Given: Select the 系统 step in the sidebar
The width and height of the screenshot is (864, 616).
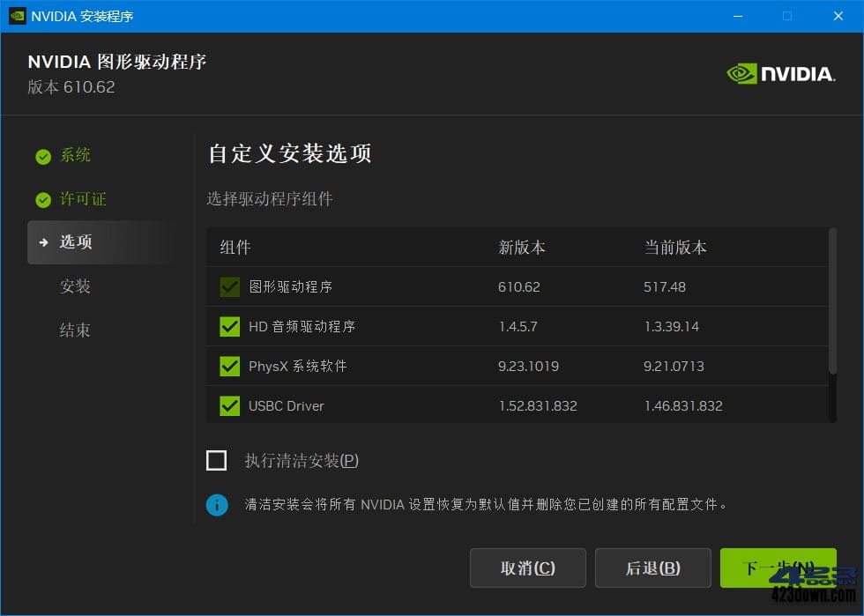Looking at the screenshot, I should coord(75,155).
